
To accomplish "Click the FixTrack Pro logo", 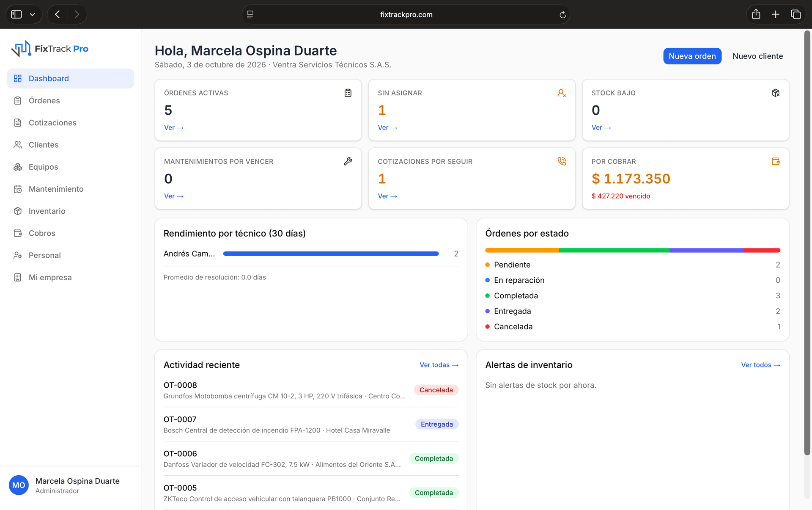I will coord(49,49).
